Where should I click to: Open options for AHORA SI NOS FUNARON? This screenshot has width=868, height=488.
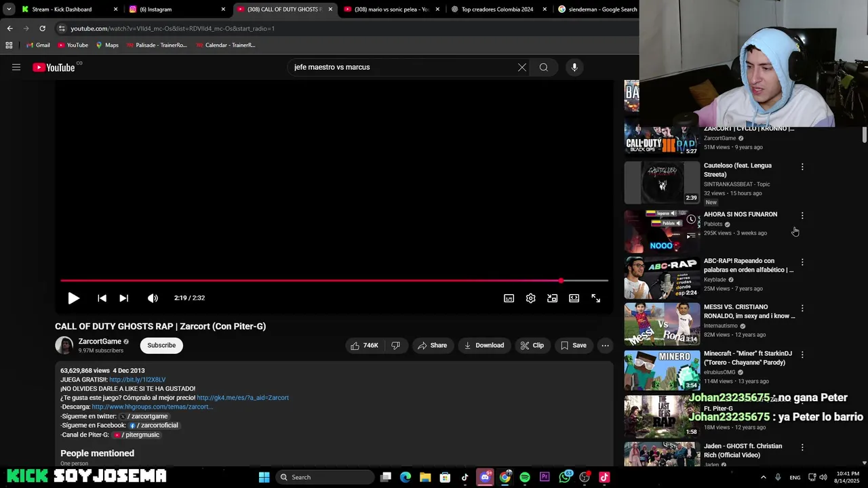tap(802, 216)
